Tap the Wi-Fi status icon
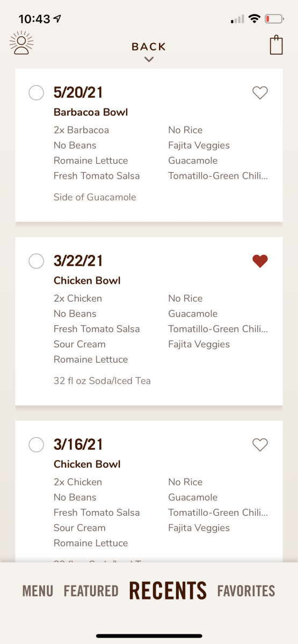Viewport: 298px width, 644px height. pos(254,19)
